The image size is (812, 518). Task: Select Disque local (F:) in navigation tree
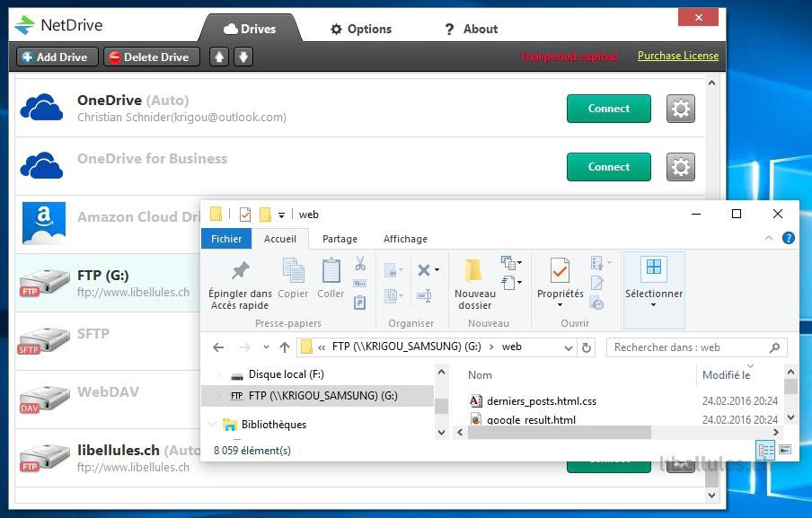coord(286,374)
